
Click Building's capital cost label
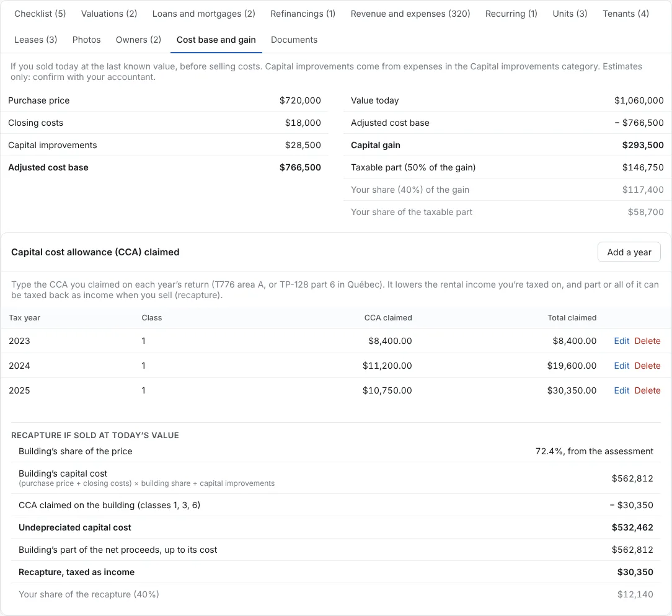point(63,474)
